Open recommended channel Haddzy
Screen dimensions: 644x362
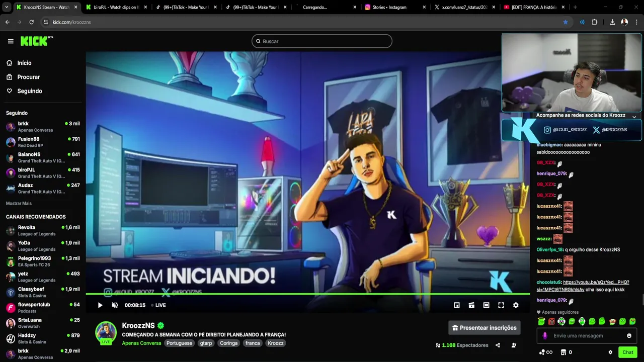pyautogui.click(x=43, y=338)
